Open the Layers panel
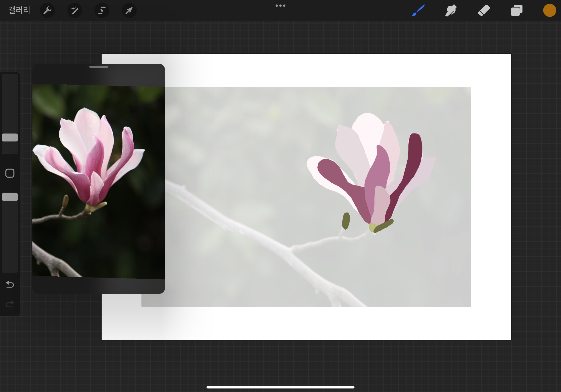The image size is (561, 392). [517, 11]
